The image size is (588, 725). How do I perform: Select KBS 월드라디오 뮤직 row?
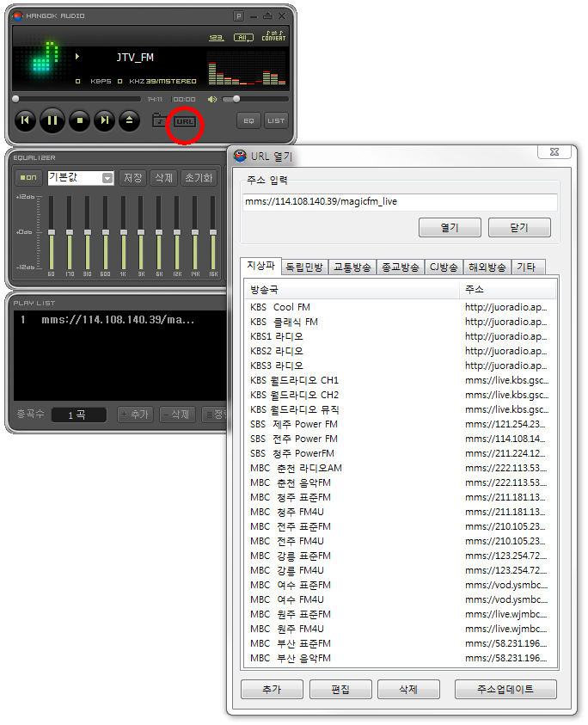click(x=401, y=409)
